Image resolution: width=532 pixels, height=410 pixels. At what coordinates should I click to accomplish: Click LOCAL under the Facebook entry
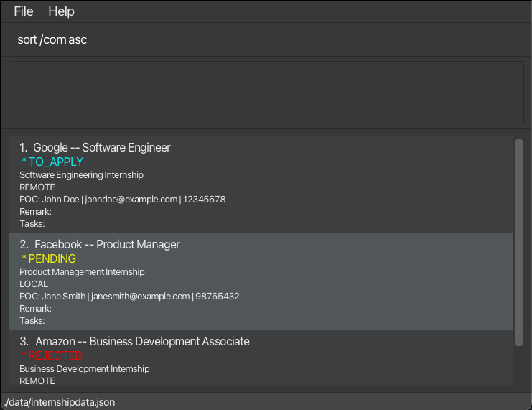pyautogui.click(x=34, y=284)
